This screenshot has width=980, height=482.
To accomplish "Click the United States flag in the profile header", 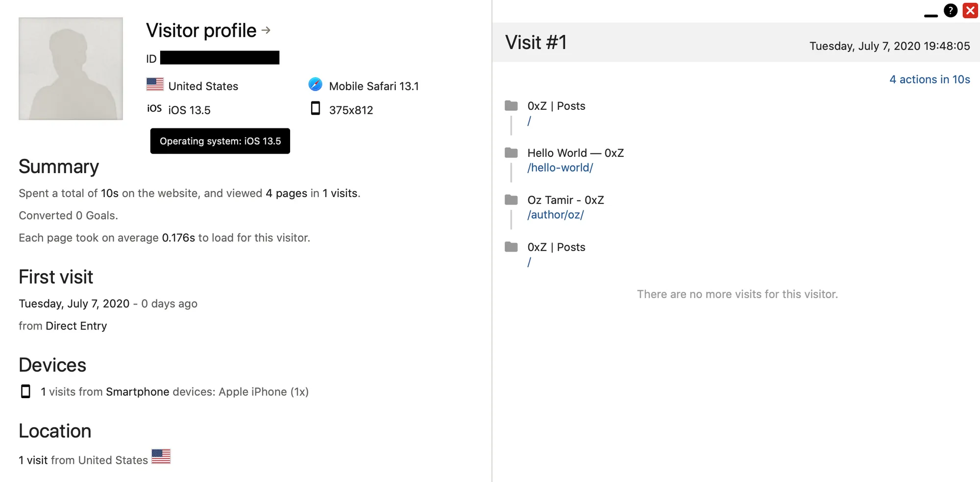I will [x=155, y=84].
